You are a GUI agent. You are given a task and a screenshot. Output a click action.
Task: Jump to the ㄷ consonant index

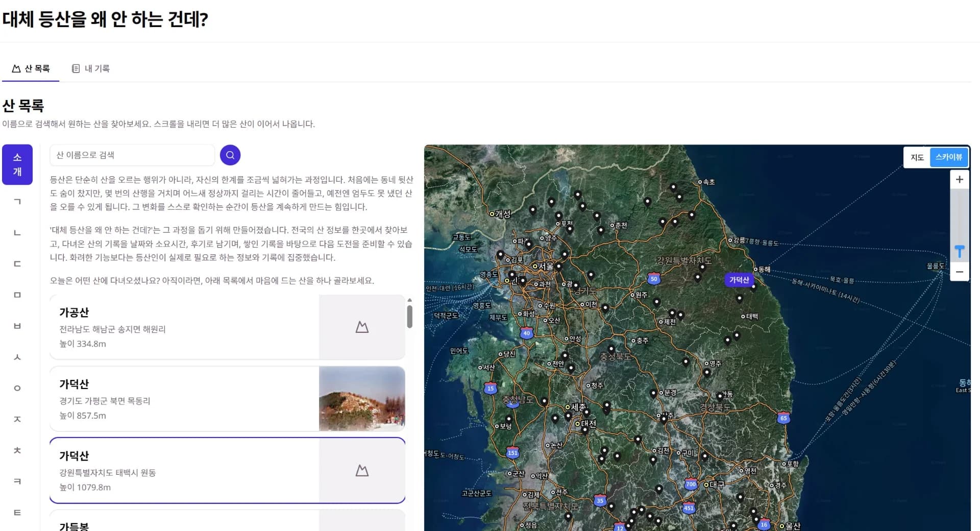(x=17, y=264)
